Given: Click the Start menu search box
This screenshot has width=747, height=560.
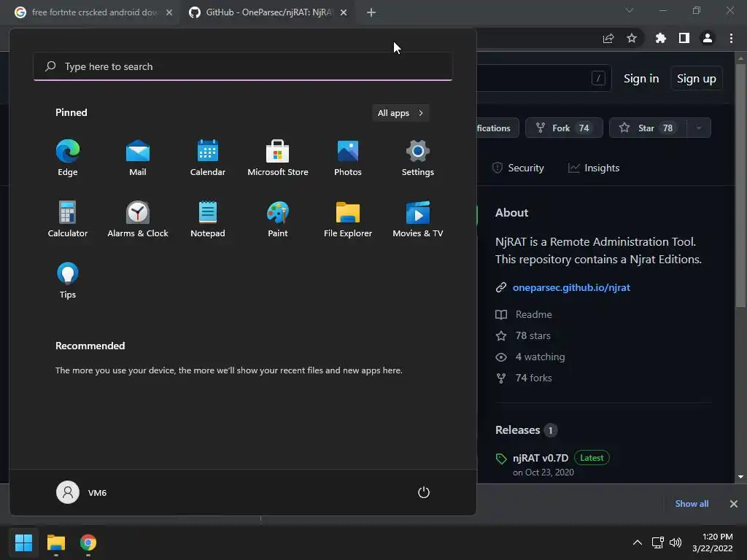Looking at the screenshot, I should (x=243, y=66).
